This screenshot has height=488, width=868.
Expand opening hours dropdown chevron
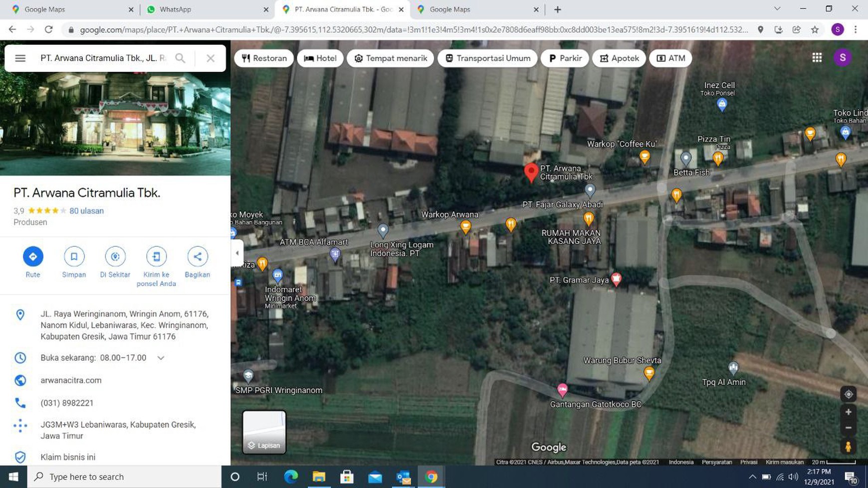(161, 358)
